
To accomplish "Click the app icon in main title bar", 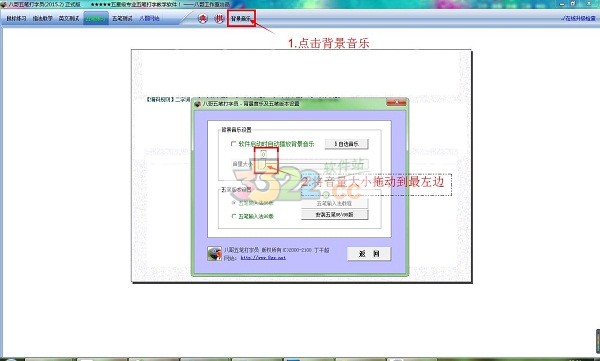I will [x=3, y=4].
